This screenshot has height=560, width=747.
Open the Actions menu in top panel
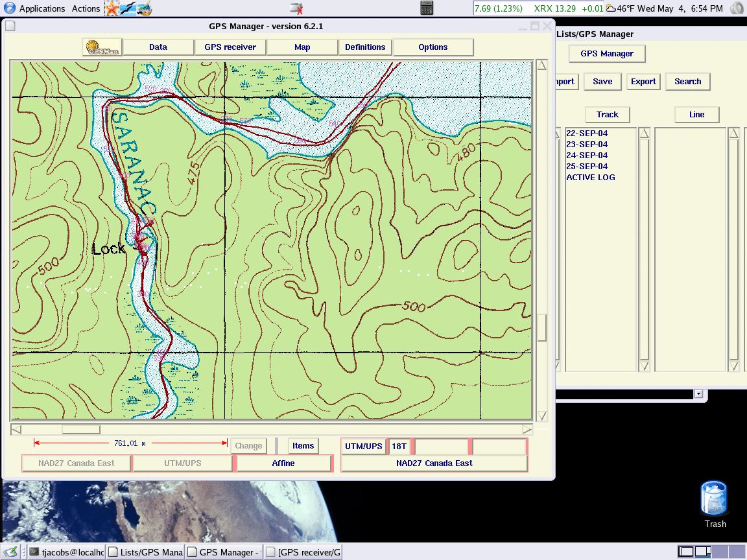86,8
